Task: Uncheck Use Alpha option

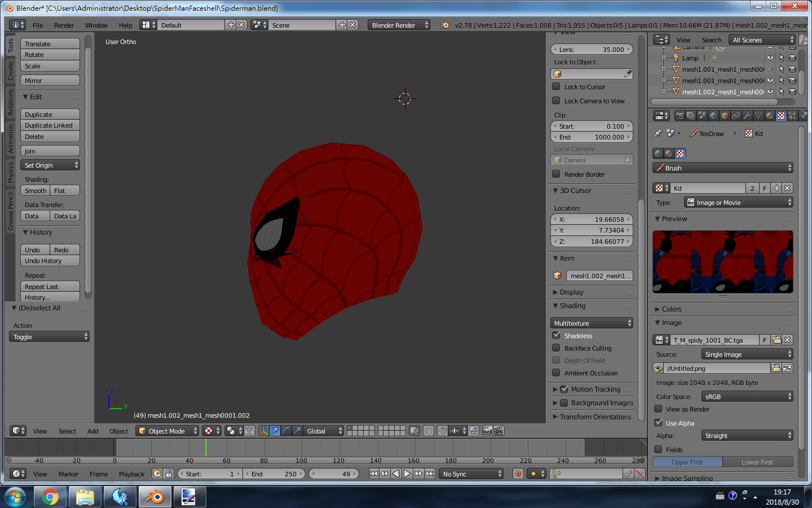Action: (x=658, y=423)
